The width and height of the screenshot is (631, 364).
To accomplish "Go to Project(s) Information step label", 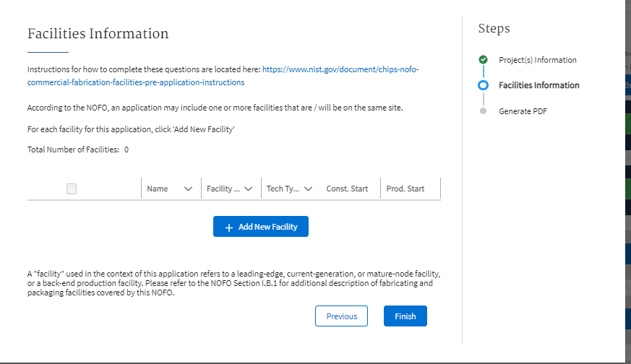I will click(x=537, y=60).
